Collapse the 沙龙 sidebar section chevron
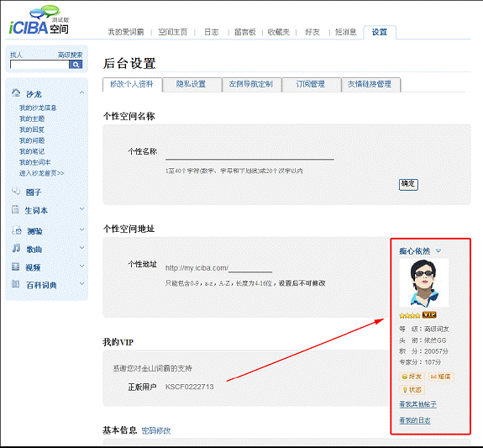This screenshot has height=448, width=483. coord(82,92)
